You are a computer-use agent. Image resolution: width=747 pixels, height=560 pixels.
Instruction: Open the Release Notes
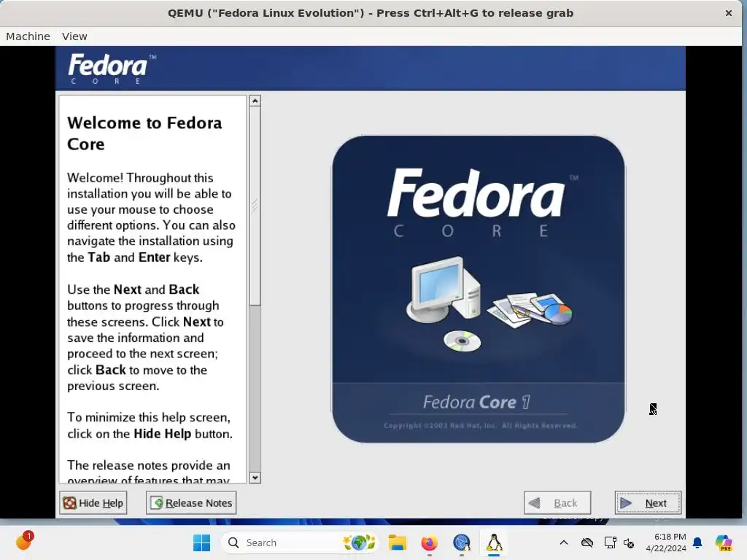(191, 503)
